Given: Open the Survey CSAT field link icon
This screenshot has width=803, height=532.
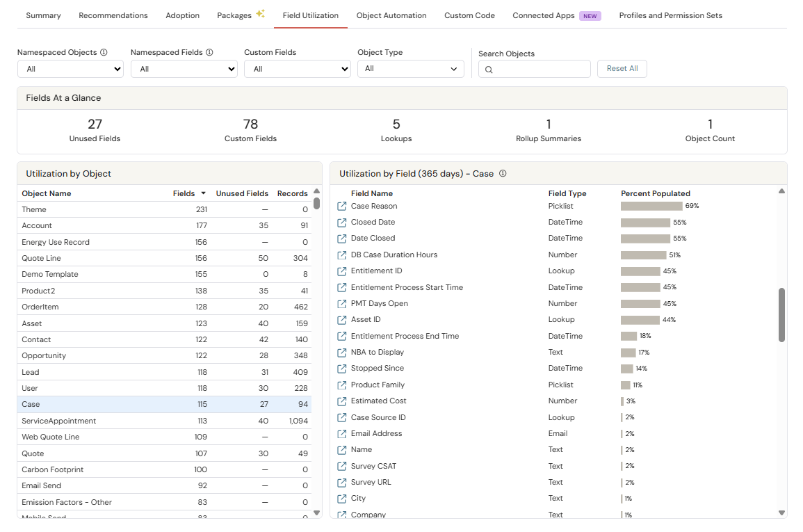Looking at the screenshot, I should [x=341, y=467].
